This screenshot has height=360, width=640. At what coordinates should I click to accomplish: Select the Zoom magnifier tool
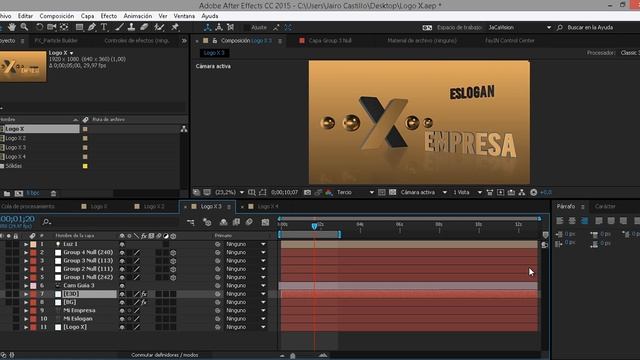pyautogui.click(x=24, y=27)
